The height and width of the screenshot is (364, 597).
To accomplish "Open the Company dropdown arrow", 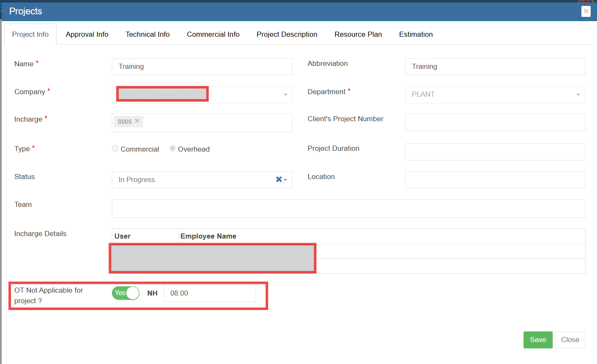I will tap(285, 95).
